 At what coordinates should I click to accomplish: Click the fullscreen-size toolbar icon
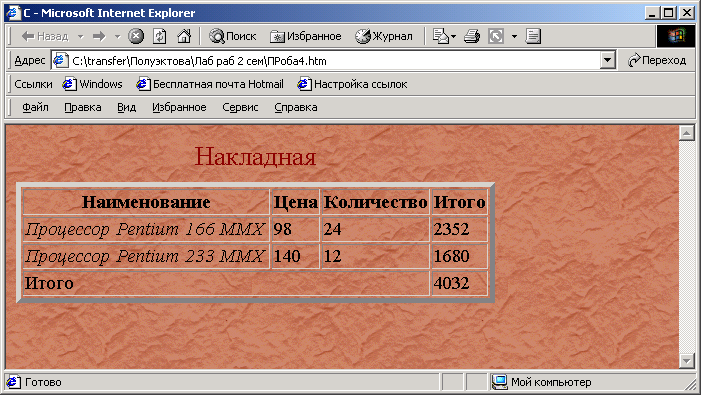click(x=496, y=36)
